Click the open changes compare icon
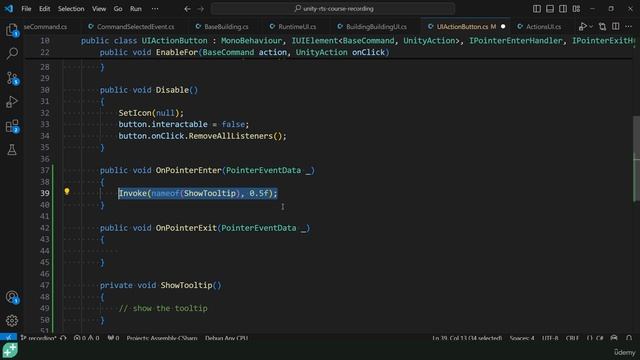This screenshot has width=640, height=360. 602,27
